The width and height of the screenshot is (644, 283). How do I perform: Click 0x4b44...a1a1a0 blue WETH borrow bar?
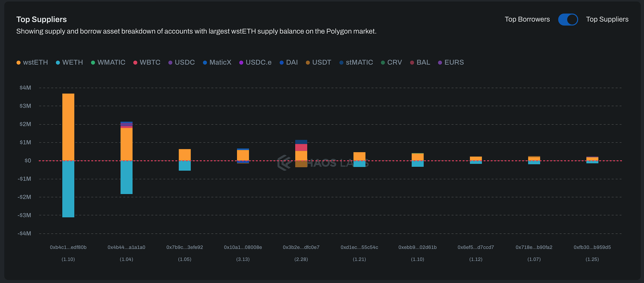click(x=127, y=177)
